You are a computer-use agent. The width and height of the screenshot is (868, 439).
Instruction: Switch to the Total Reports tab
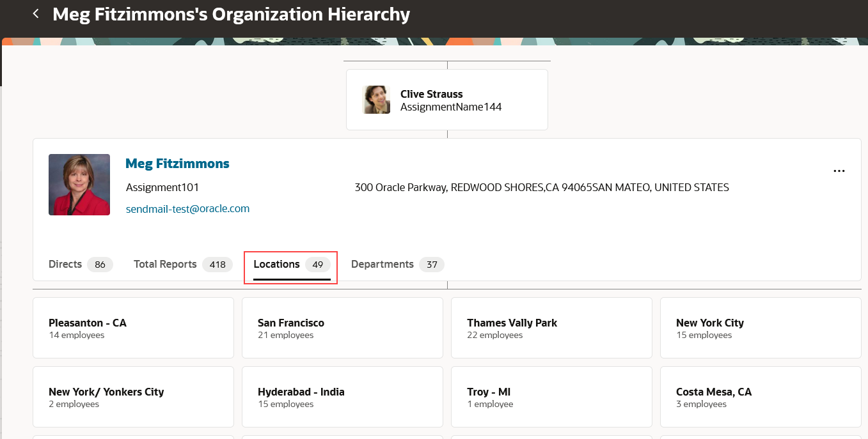183,264
